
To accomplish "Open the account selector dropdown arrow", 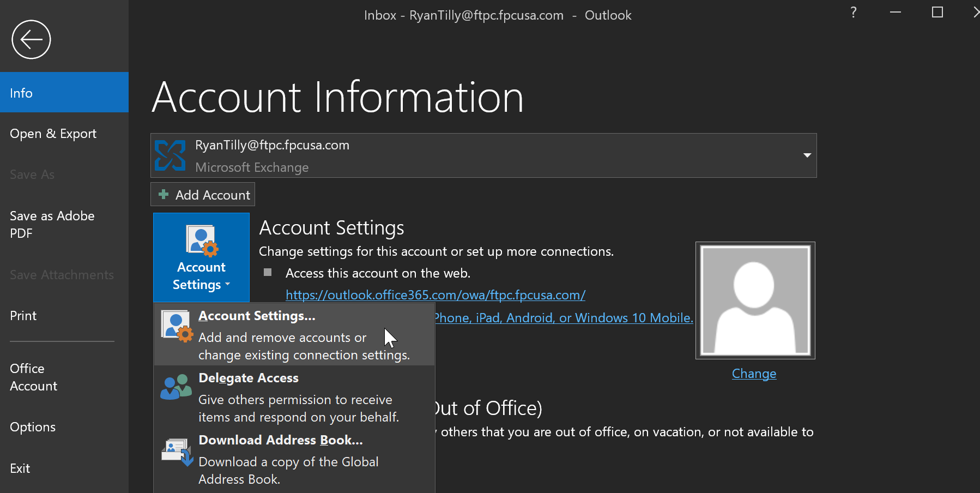I will click(x=807, y=155).
